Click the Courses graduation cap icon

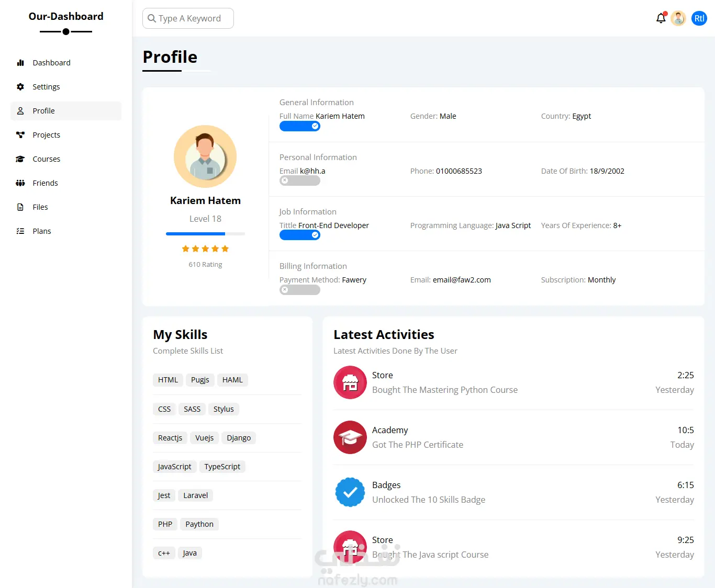[20, 159]
